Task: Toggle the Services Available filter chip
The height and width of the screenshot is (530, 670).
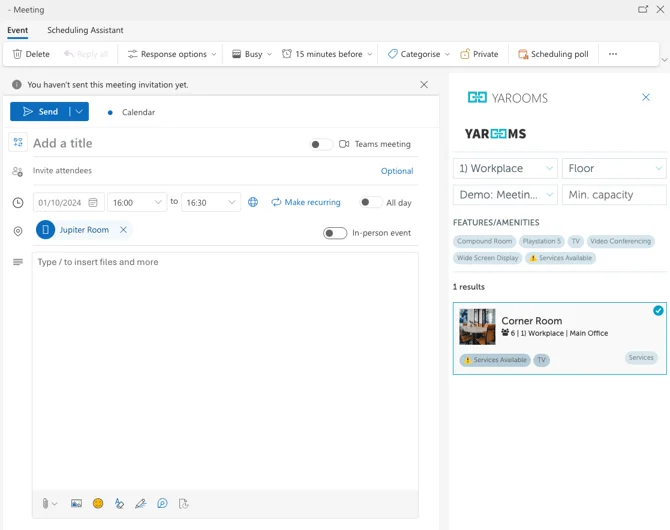Action: pyautogui.click(x=561, y=258)
